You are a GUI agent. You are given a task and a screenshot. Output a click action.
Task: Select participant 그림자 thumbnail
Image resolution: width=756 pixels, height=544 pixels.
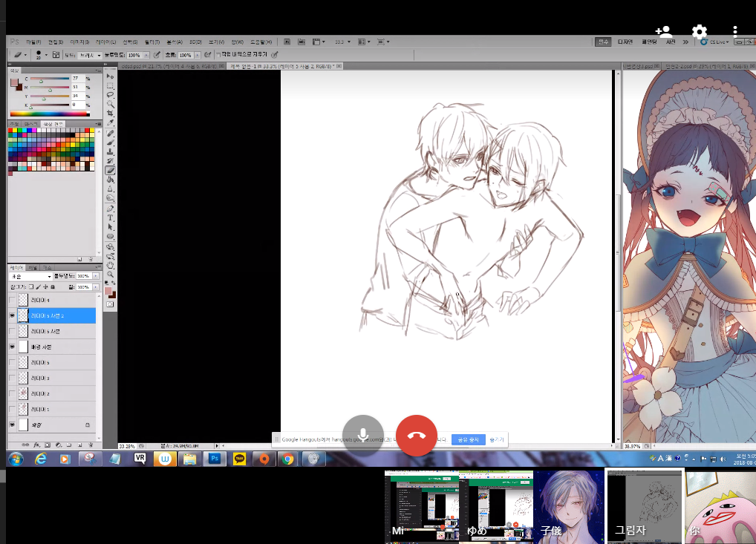click(645, 506)
